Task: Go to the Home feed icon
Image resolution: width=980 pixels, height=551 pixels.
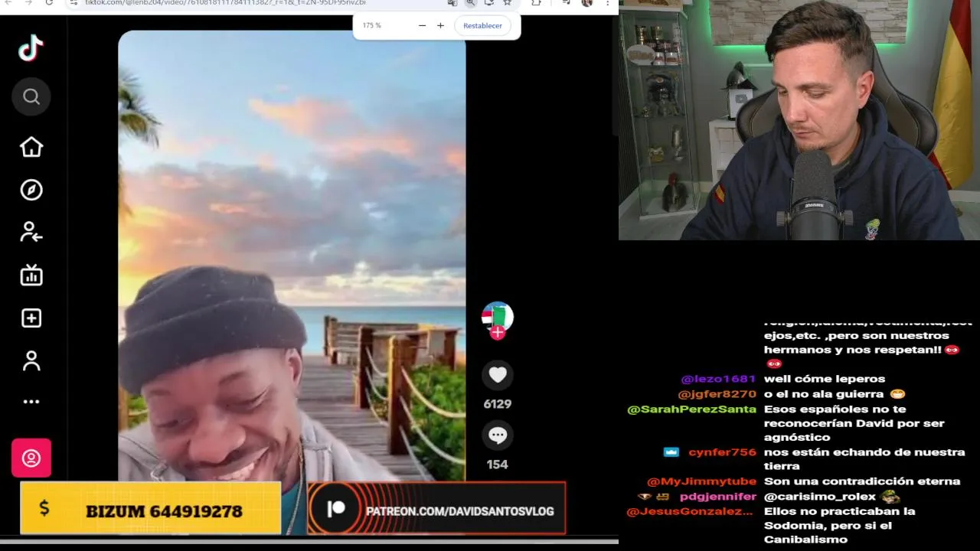Action: coord(31,147)
